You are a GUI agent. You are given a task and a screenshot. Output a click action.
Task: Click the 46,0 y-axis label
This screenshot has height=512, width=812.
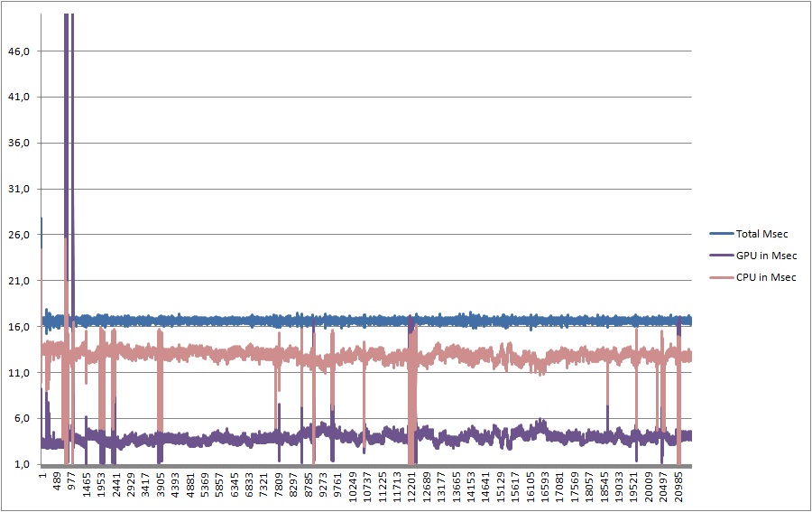20,51
